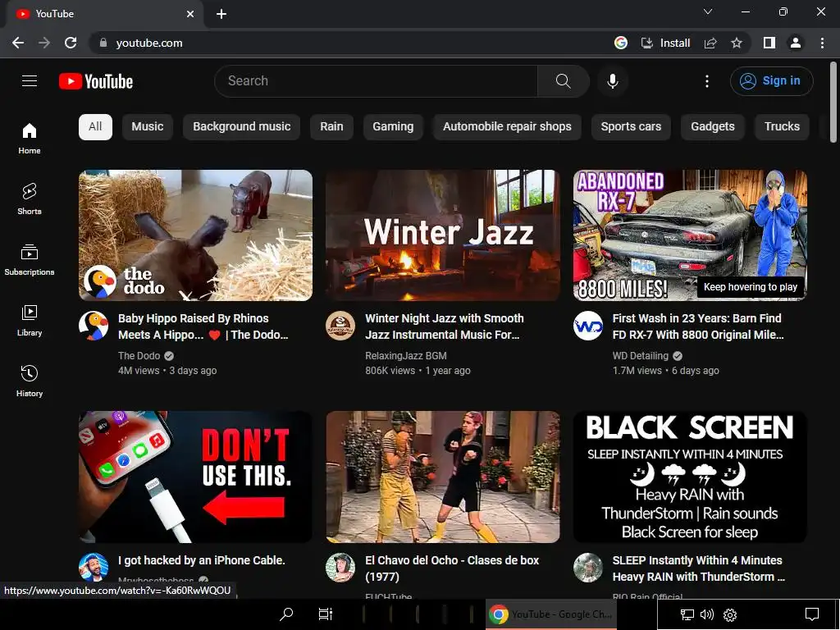This screenshot has width=840, height=630.
Task: Click the Winter Jazz thumbnail
Action: [x=443, y=235]
